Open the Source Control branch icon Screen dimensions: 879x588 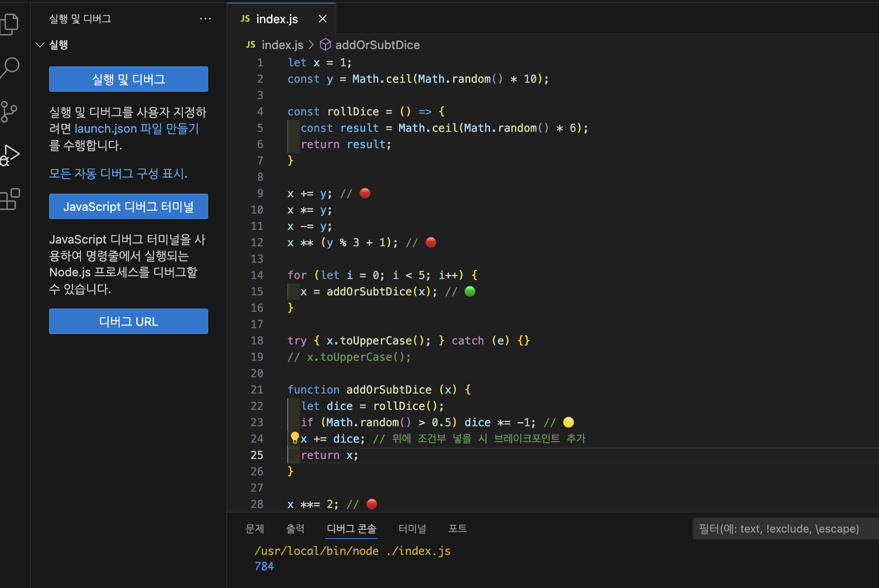tap(9, 111)
